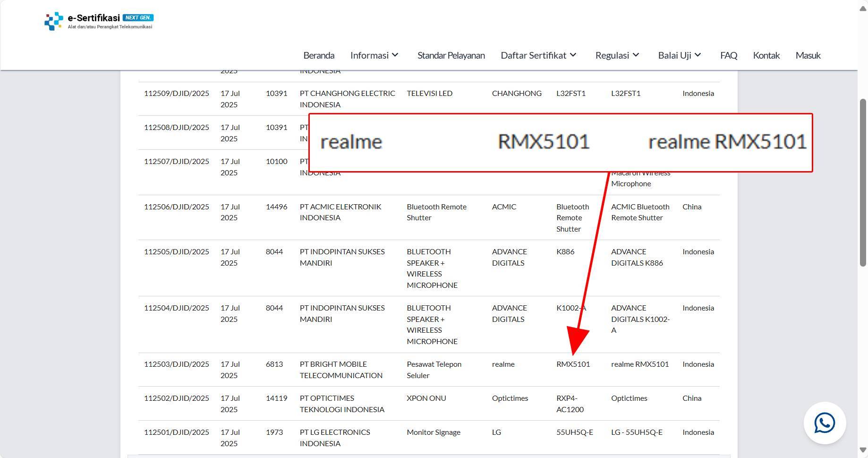The height and width of the screenshot is (458, 868).
Task: Click Indonesia in the 112501 row
Action: point(698,432)
